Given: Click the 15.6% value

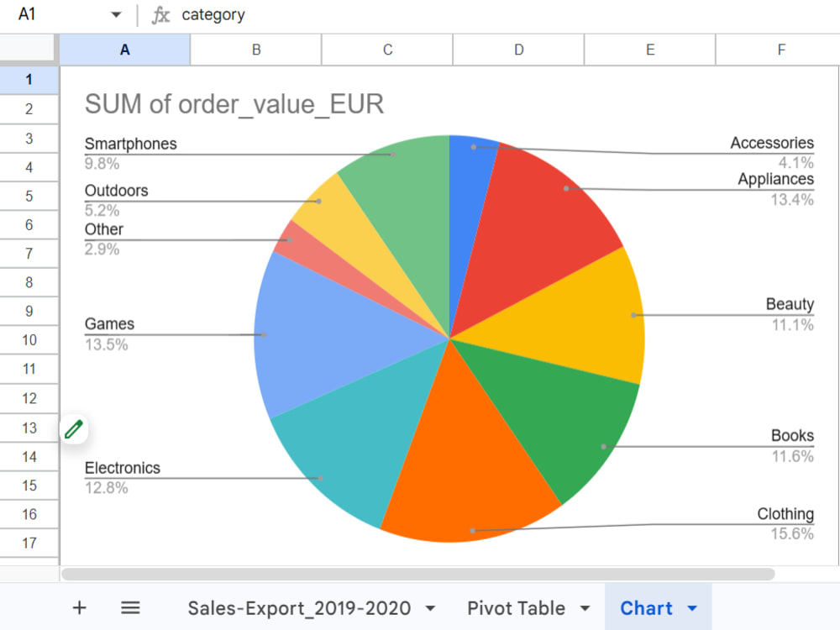Looking at the screenshot, I should tap(792, 533).
